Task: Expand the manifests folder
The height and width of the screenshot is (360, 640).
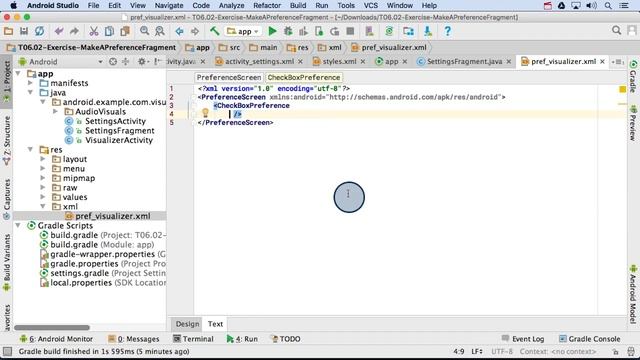Action: click(30, 83)
